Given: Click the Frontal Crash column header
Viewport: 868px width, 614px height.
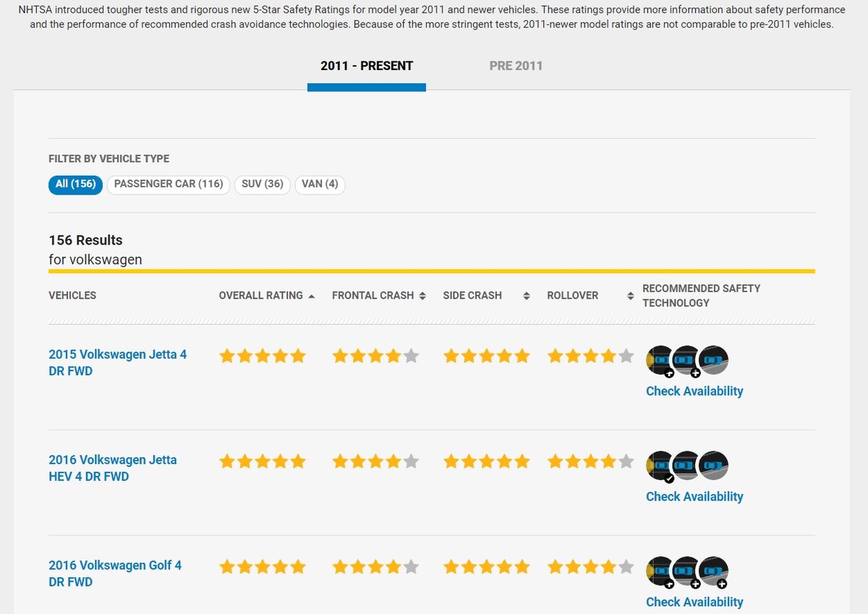Looking at the screenshot, I should tap(373, 296).
